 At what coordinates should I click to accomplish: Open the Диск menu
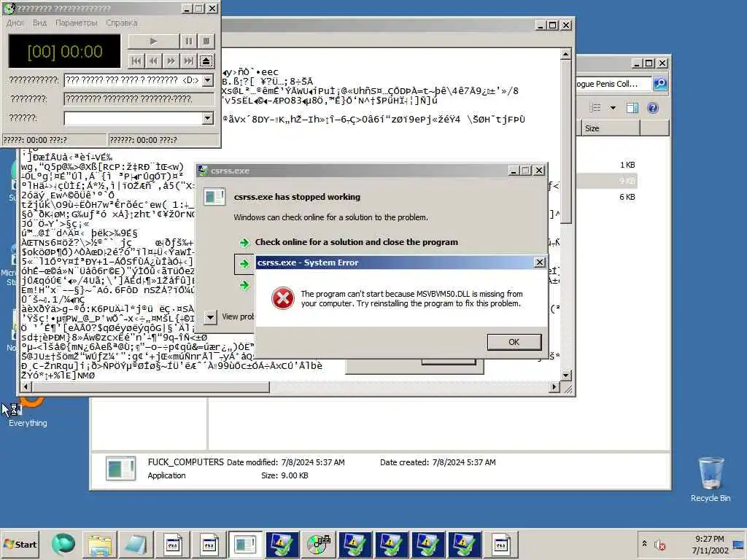click(x=15, y=23)
